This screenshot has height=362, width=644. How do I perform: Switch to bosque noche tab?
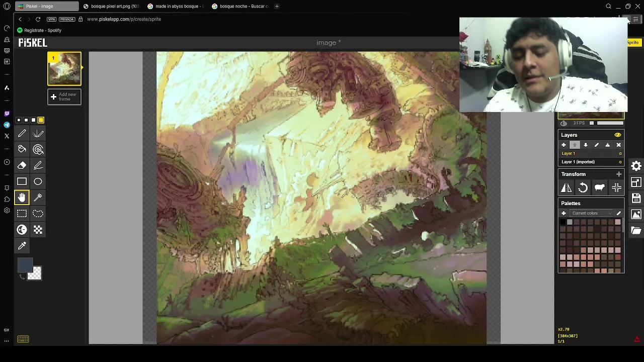point(240,6)
